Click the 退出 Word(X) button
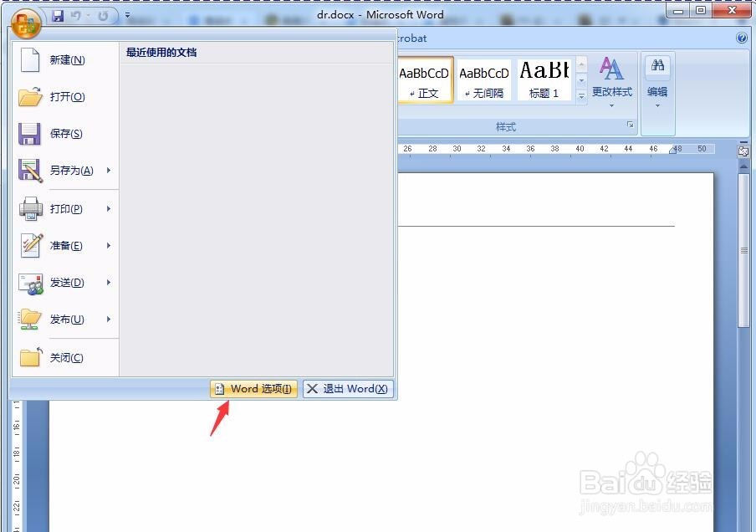756x532 pixels. 348,389
